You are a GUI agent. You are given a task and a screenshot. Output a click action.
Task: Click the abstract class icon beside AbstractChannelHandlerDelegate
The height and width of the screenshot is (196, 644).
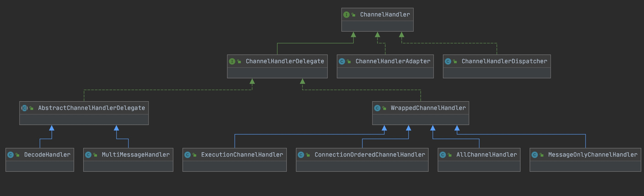[x=24, y=108]
